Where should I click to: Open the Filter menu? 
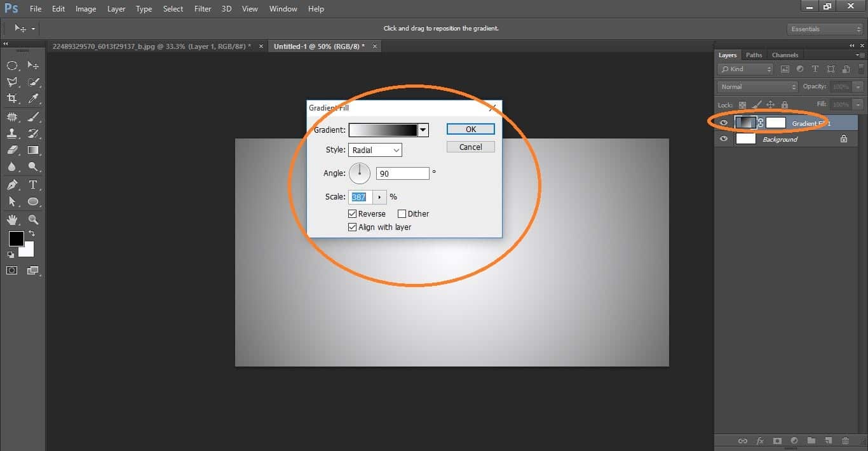click(202, 8)
